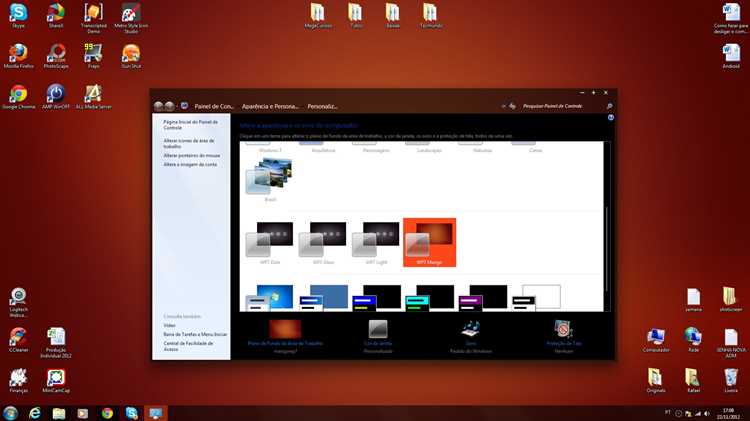Choose the Brasil theme with landscape photos
Viewport: 750px width, 421px height.
[270, 180]
